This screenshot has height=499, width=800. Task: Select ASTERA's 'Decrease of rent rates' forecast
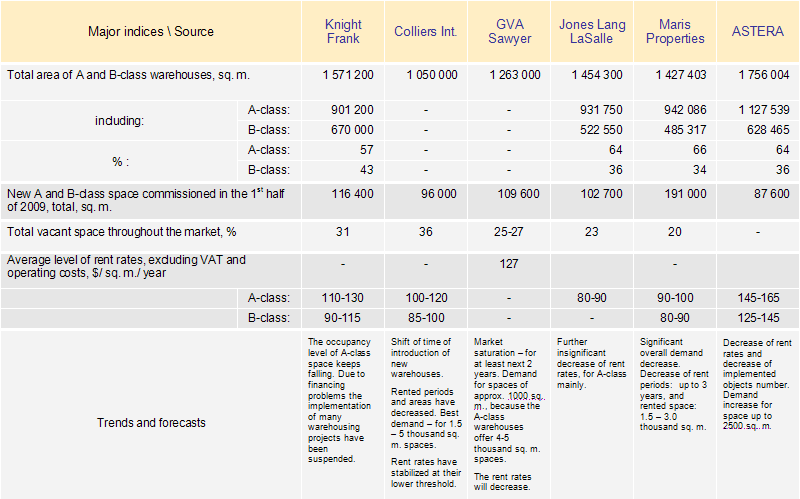(x=757, y=384)
